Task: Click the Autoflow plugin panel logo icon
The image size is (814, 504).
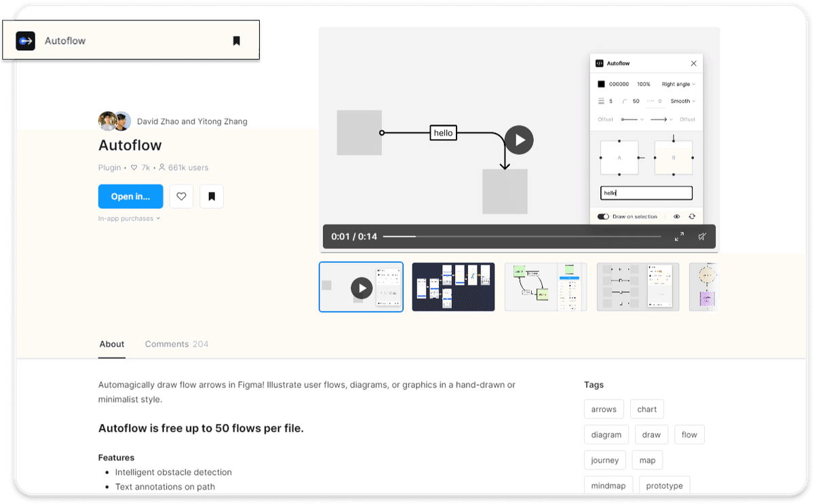Action: coord(599,63)
